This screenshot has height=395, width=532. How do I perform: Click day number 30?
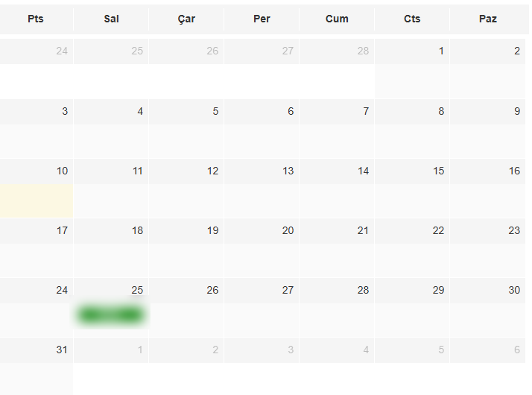tap(514, 290)
